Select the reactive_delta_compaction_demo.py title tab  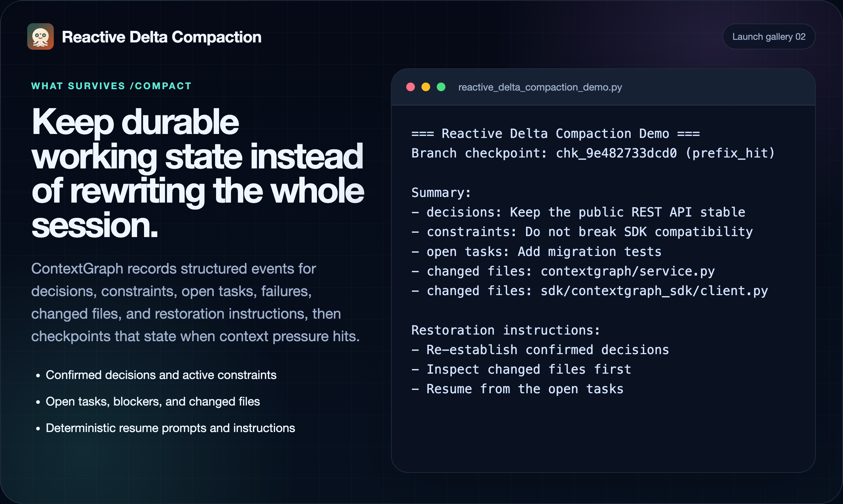(540, 87)
